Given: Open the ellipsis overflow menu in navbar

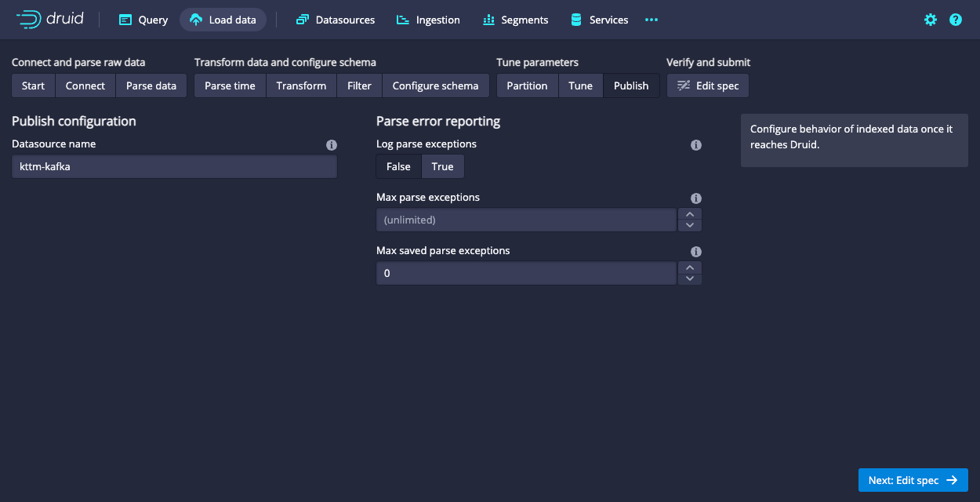Looking at the screenshot, I should point(651,20).
